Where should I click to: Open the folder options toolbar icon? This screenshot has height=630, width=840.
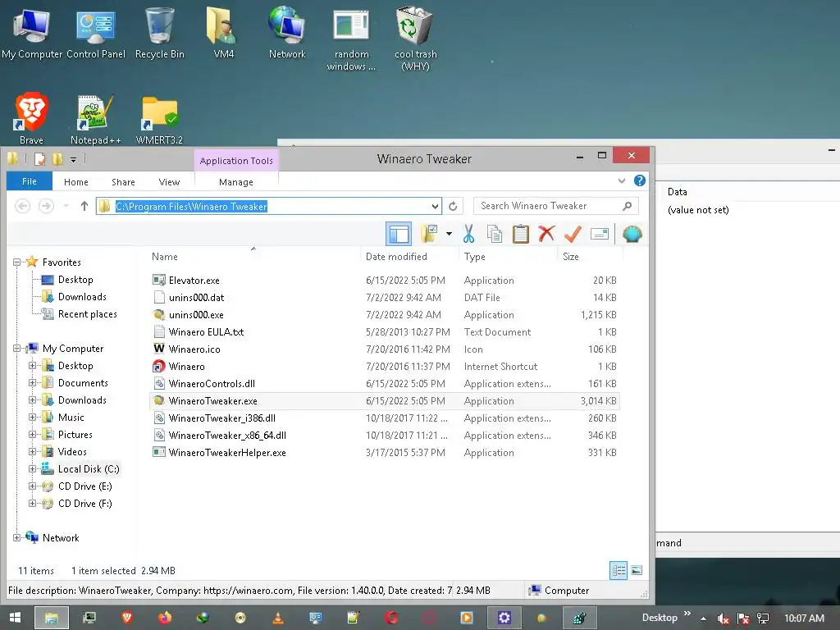click(429, 234)
